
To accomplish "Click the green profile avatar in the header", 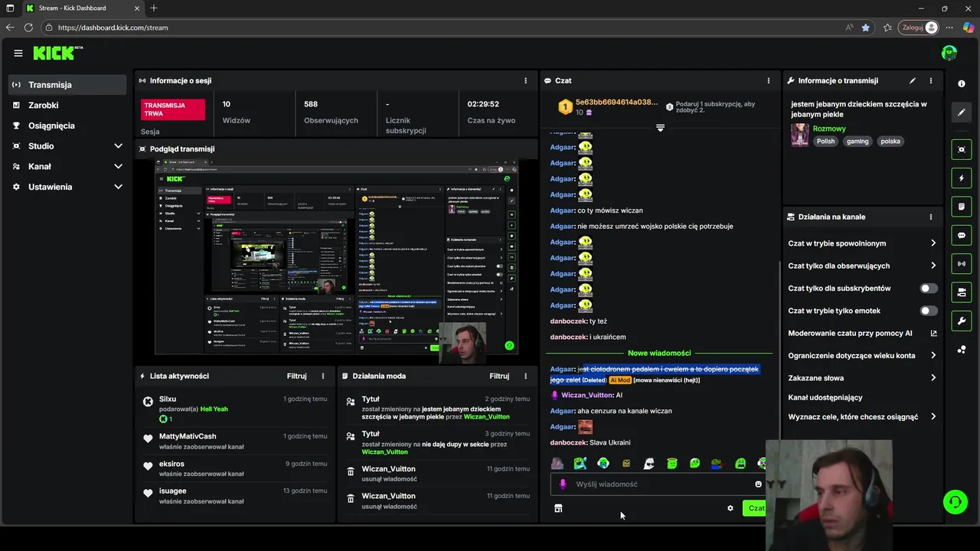I will coord(949,53).
